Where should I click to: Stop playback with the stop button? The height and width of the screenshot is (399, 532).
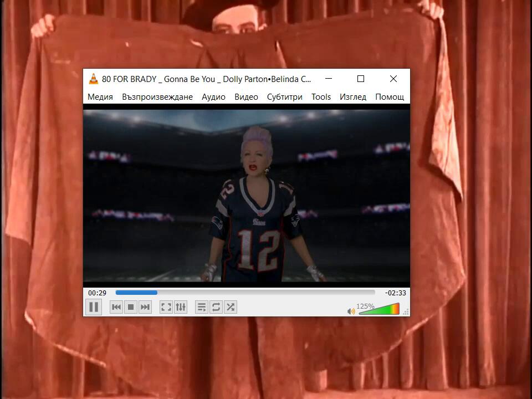point(131,307)
